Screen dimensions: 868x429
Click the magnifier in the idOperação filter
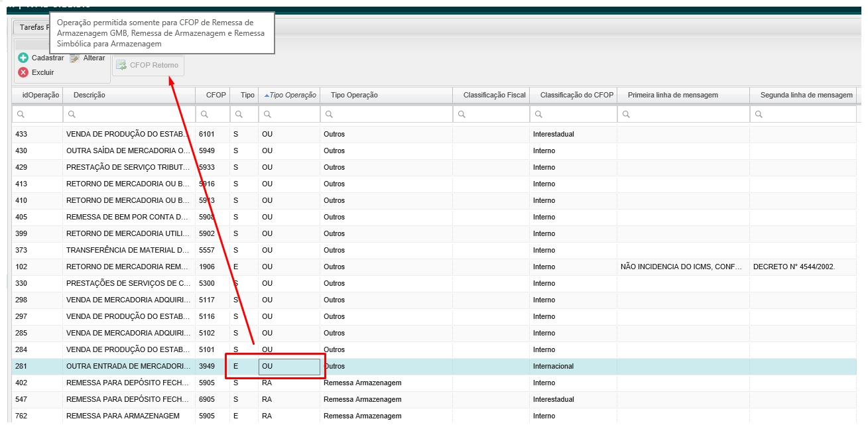21,115
